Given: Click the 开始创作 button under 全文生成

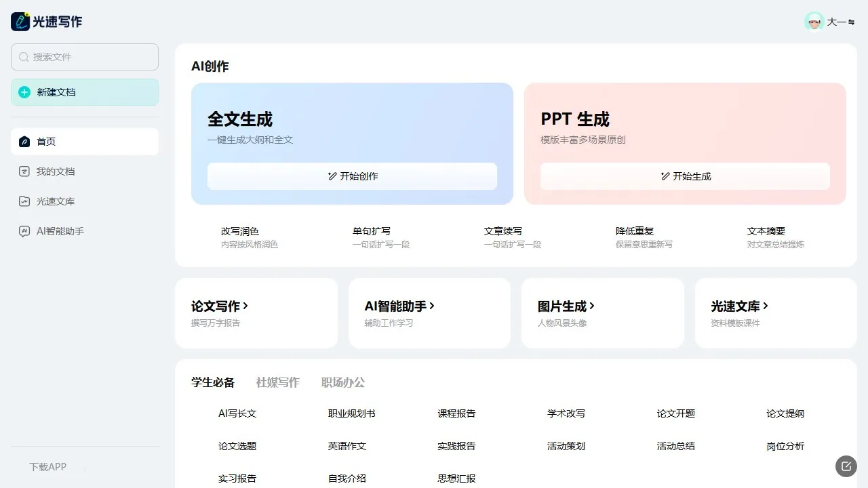Looking at the screenshot, I should pos(352,176).
